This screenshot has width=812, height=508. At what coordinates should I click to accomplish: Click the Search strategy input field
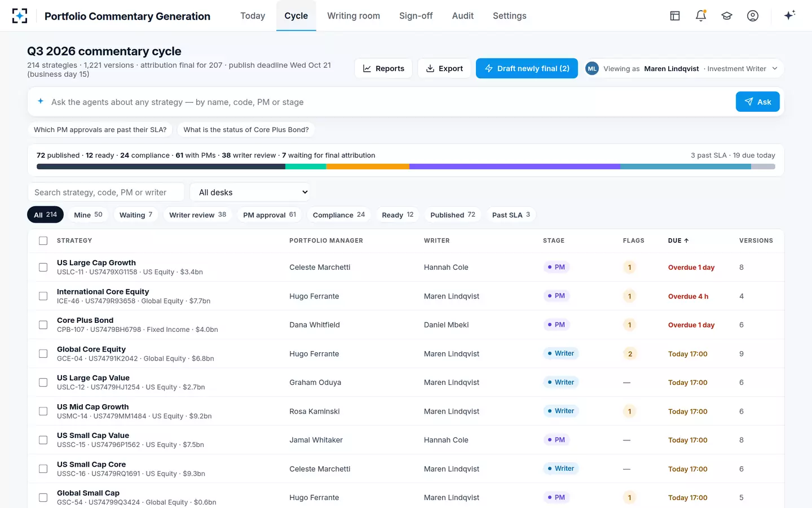[x=106, y=192]
